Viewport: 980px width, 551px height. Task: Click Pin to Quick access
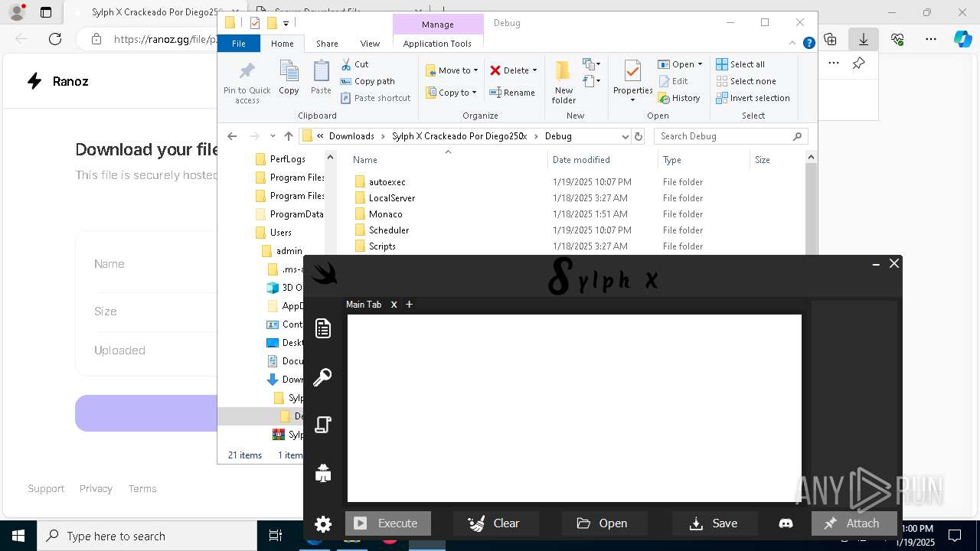tap(247, 83)
